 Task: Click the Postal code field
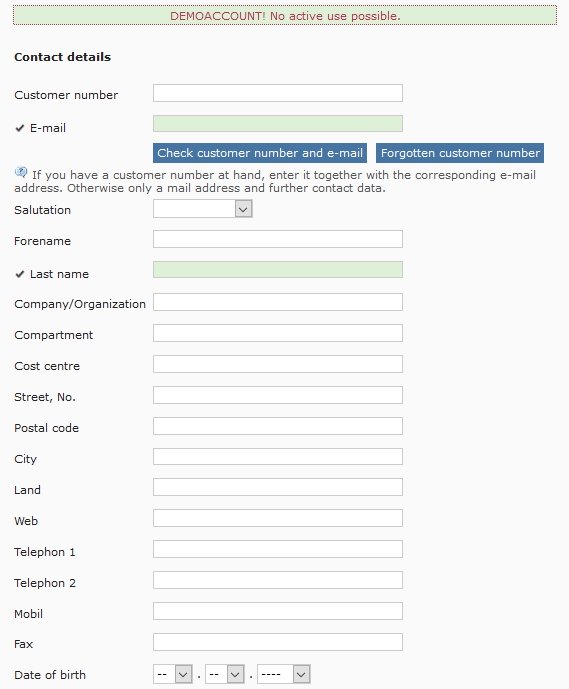point(278,426)
